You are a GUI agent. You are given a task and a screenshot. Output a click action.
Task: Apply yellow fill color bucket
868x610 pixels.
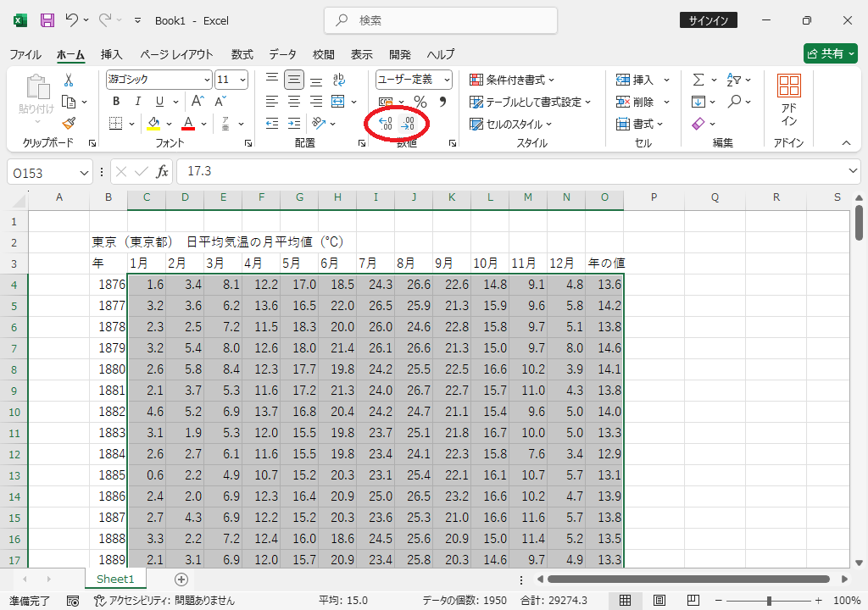(153, 123)
